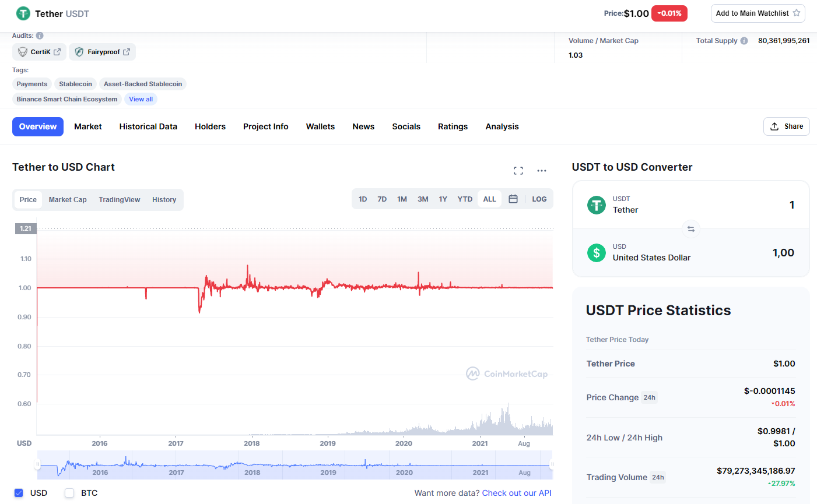The height and width of the screenshot is (504, 817).
Task: Click the 24h badge beside Trading Volume
Action: (x=658, y=477)
